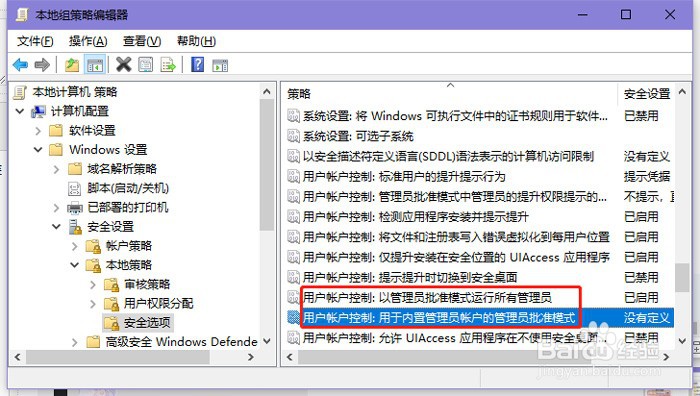This screenshot has height=396, width=700.
Task: Click the tree pane scroll-left arrow
Action: click(x=17, y=357)
